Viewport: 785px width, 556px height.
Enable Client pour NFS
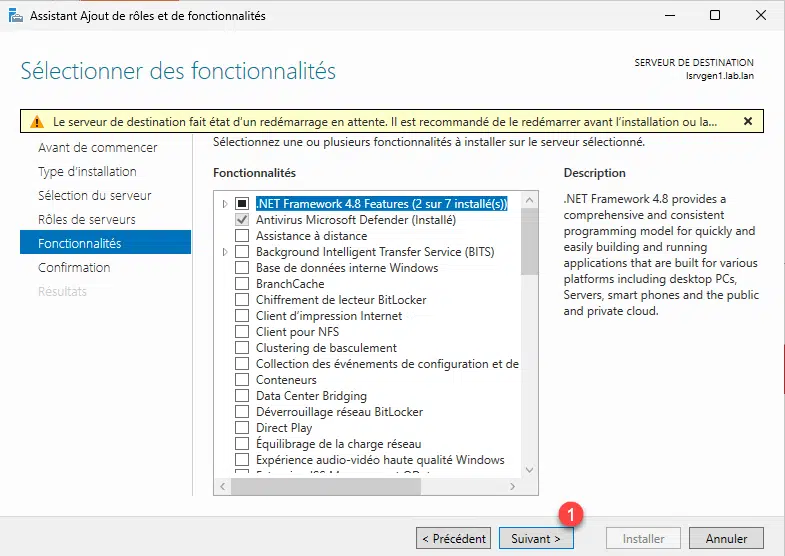[x=242, y=332]
